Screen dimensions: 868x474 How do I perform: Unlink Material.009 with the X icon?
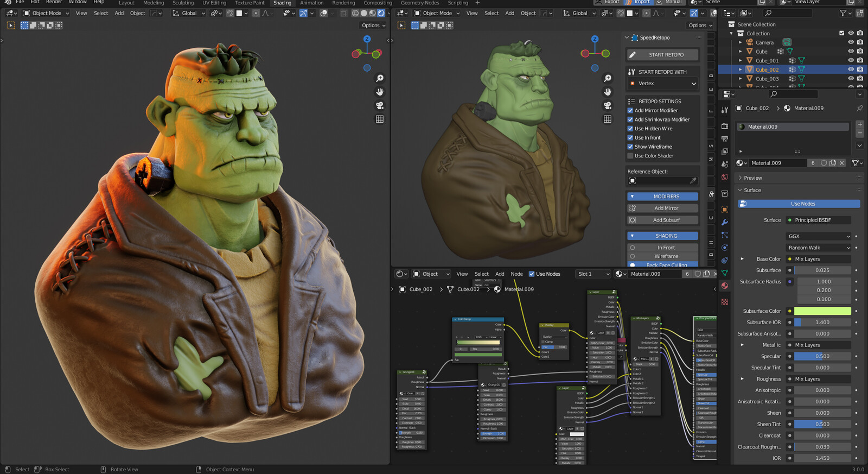842,163
